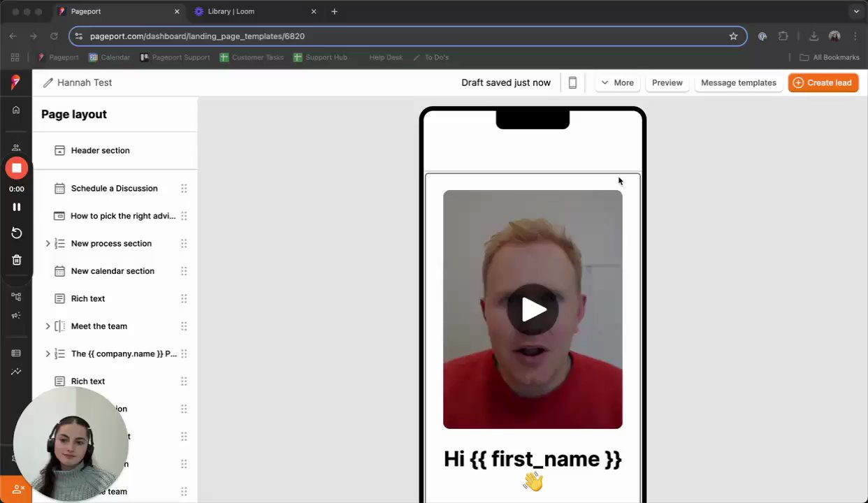Switch to the Pageport browser tab
868x503 pixels.
(119, 11)
